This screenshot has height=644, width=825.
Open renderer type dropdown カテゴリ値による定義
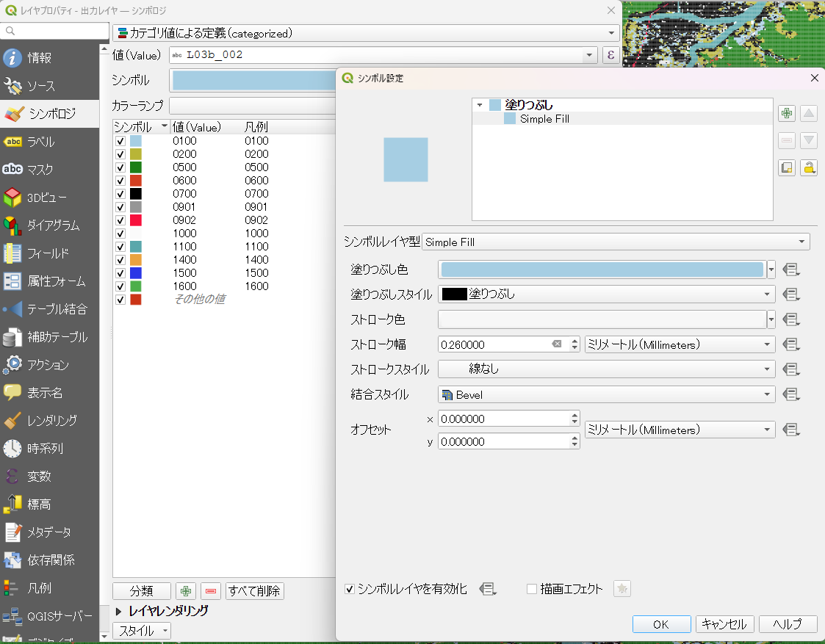pos(366,33)
